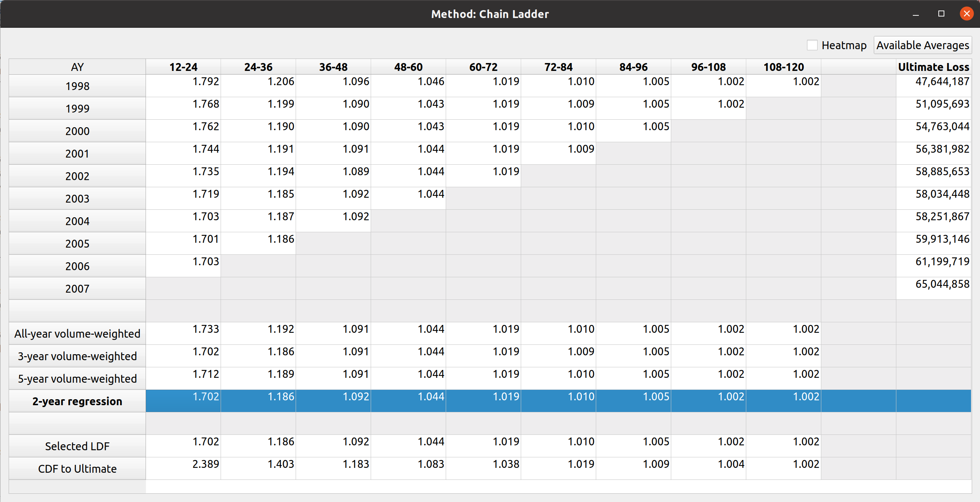This screenshot has width=980, height=502.
Task: Click the 96-108 column header
Action: (x=708, y=67)
